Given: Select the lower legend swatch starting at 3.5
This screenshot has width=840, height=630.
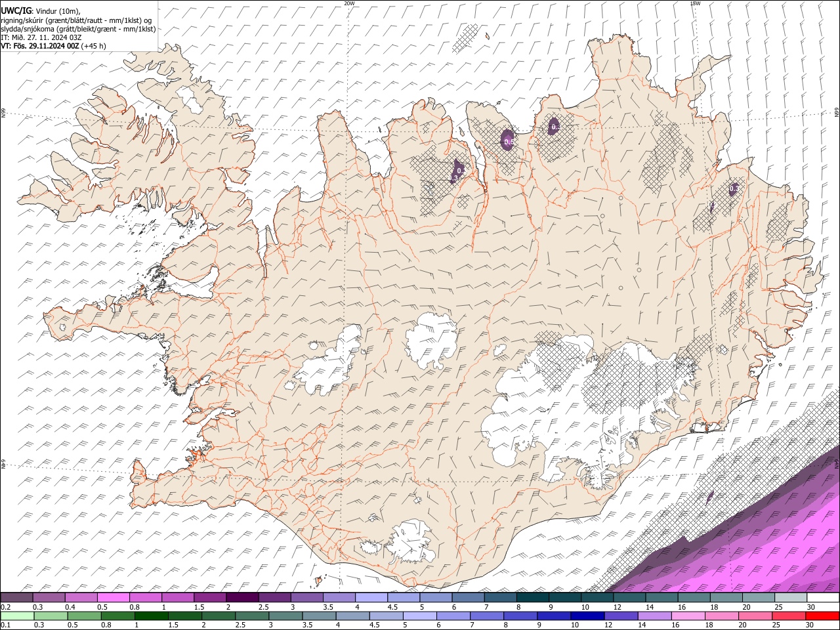Looking at the screenshot, I should click(x=319, y=616).
